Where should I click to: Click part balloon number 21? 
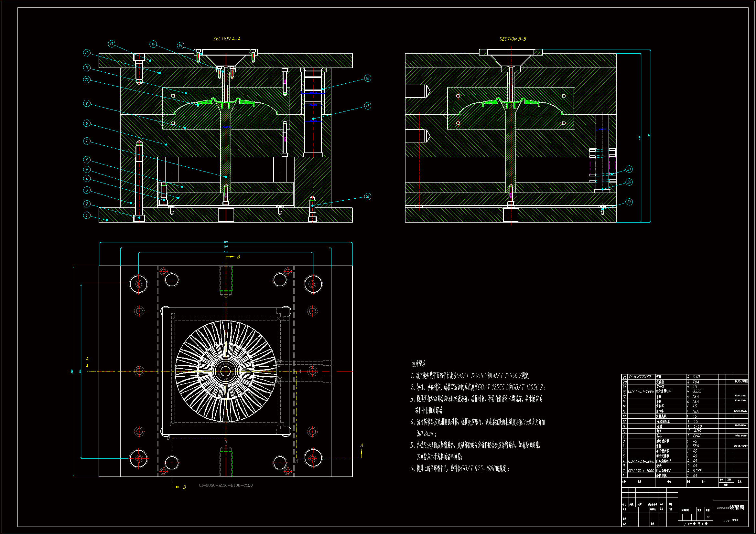(x=629, y=169)
